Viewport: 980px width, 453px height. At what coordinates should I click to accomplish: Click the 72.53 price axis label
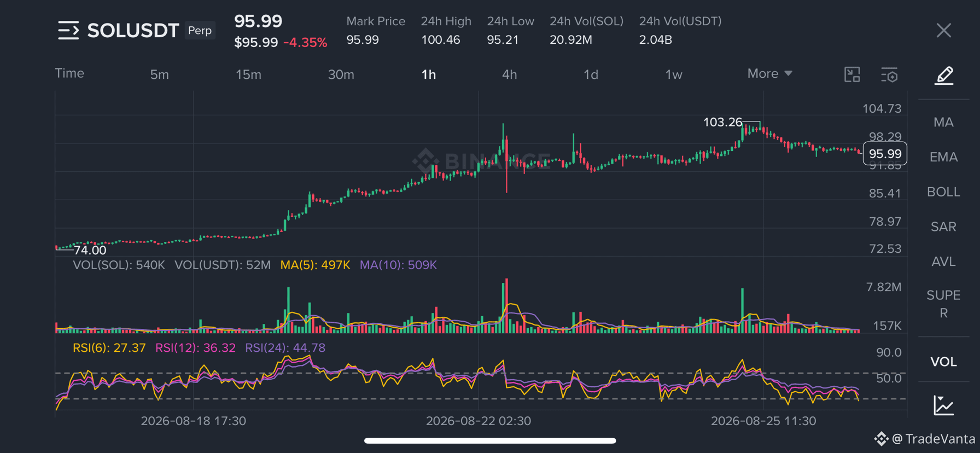[885, 249]
